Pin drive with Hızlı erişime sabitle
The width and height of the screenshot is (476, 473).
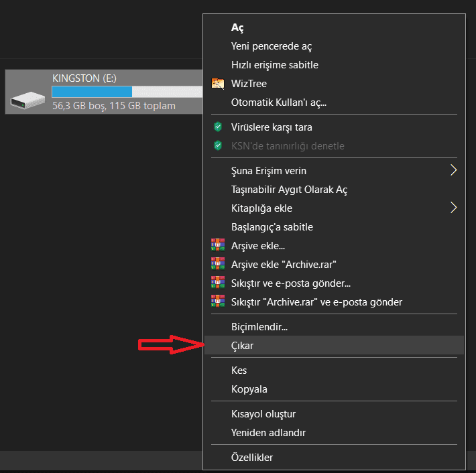point(274,65)
